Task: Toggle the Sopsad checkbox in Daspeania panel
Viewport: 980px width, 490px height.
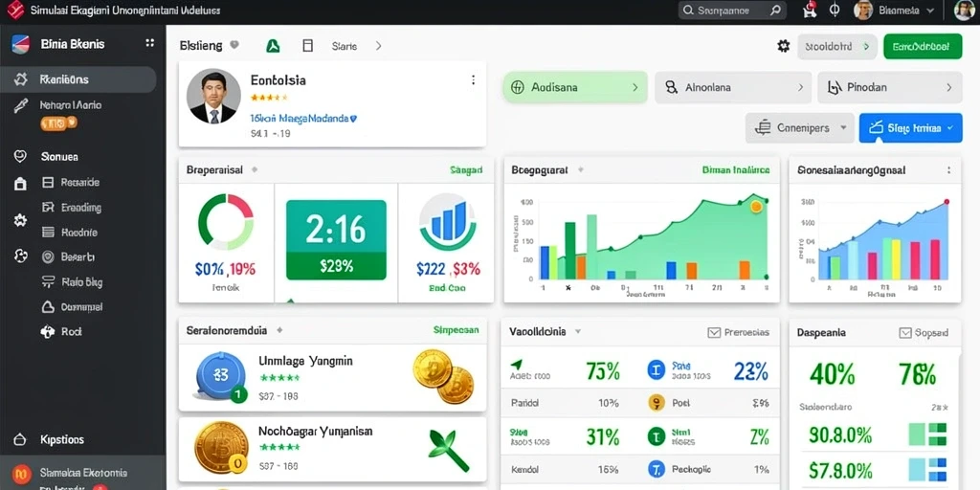Action: click(905, 332)
